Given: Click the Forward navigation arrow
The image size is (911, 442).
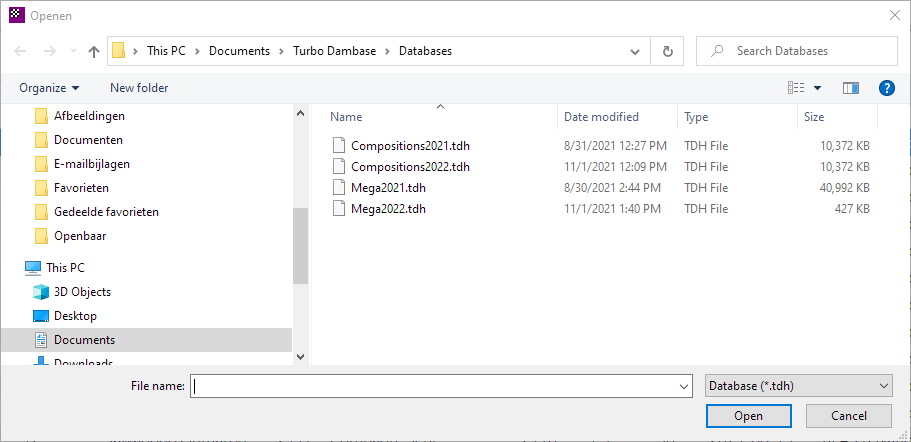Looking at the screenshot, I should (x=49, y=51).
